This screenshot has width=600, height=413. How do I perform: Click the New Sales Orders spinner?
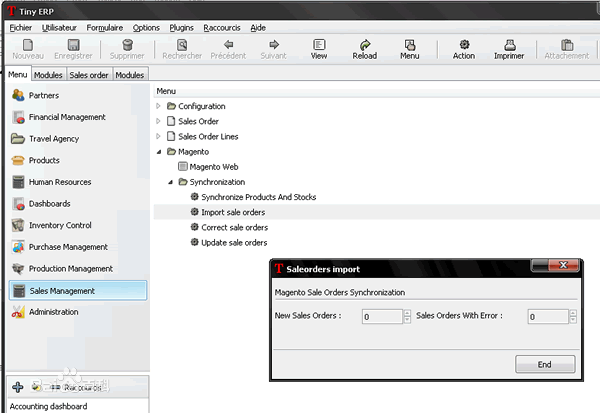(407, 317)
